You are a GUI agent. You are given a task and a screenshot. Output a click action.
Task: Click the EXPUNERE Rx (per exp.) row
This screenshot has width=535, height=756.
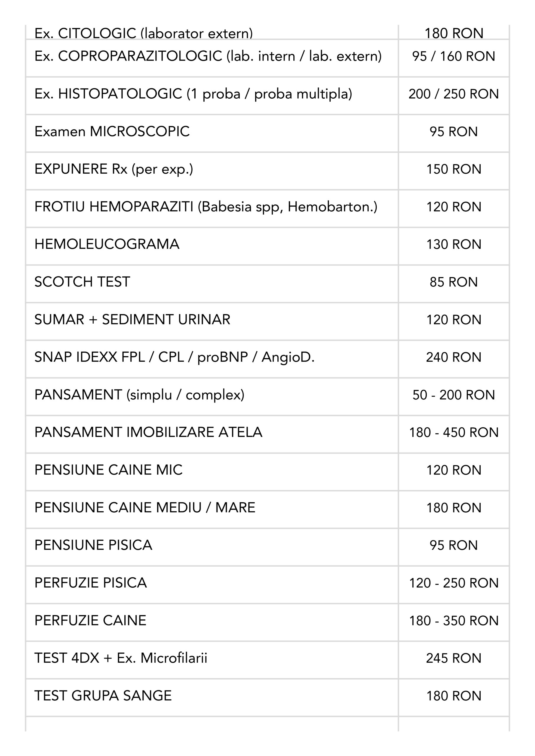(114, 169)
